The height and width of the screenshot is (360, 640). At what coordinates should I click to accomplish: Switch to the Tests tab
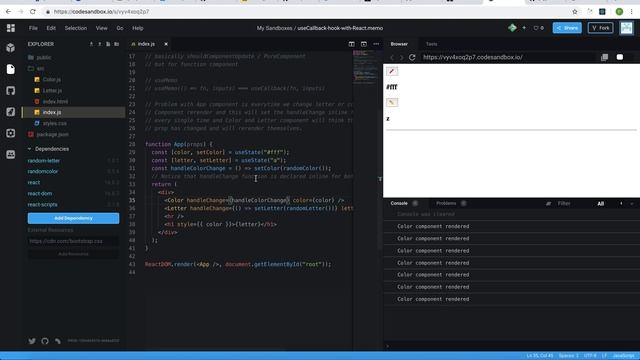tap(431, 44)
